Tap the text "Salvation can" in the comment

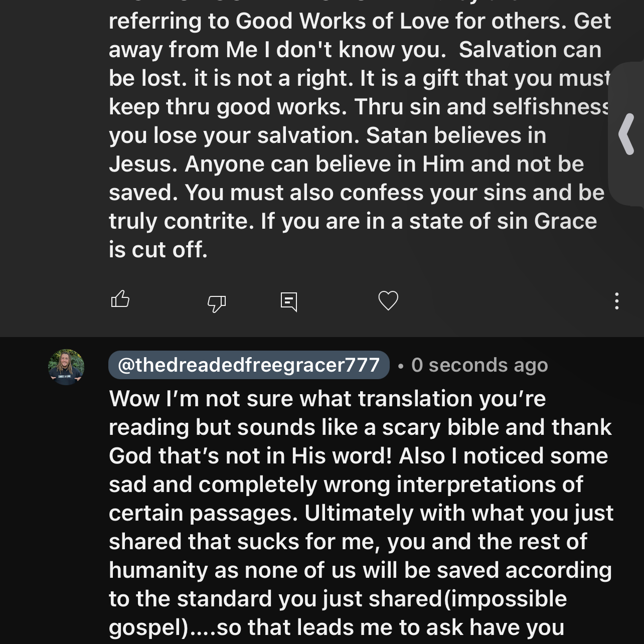tap(530, 50)
